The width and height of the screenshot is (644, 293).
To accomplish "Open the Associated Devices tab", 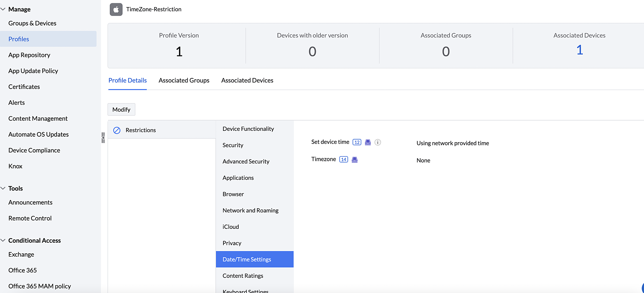I will [x=247, y=80].
